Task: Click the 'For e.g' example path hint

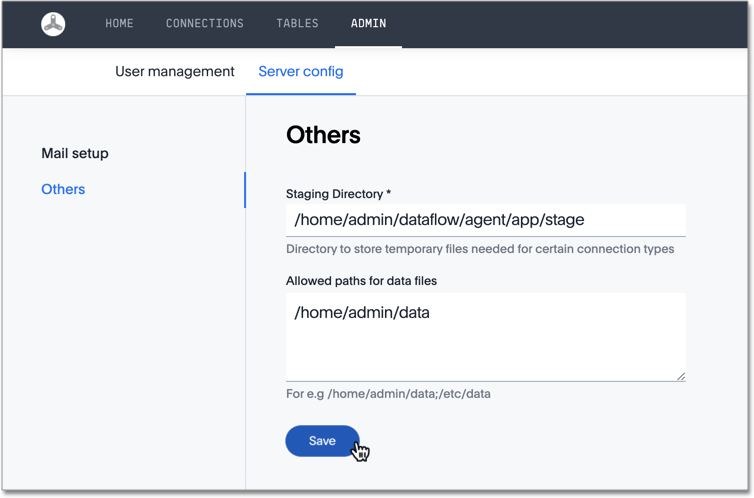Action: (388, 394)
